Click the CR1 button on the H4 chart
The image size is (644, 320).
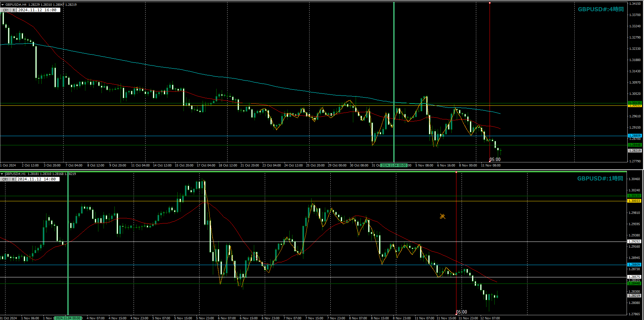click(x=6, y=10)
